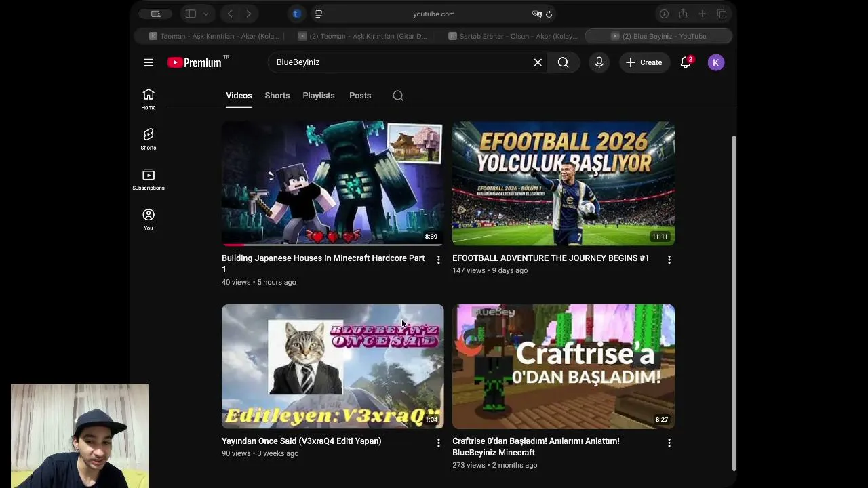Switch to the Shorts channel tab

point(277,96)
